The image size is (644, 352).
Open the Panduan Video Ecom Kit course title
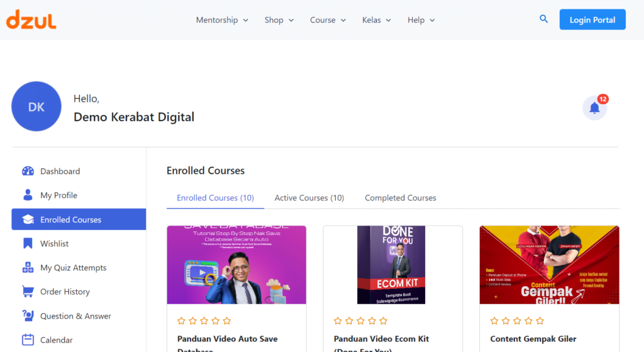(x=381, y=339)
